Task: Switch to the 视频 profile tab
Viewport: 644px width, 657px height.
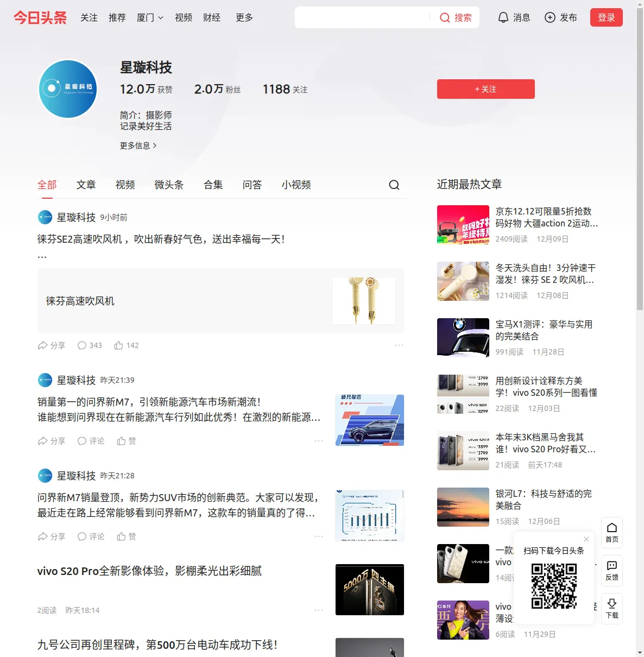Action: point(125,185)
